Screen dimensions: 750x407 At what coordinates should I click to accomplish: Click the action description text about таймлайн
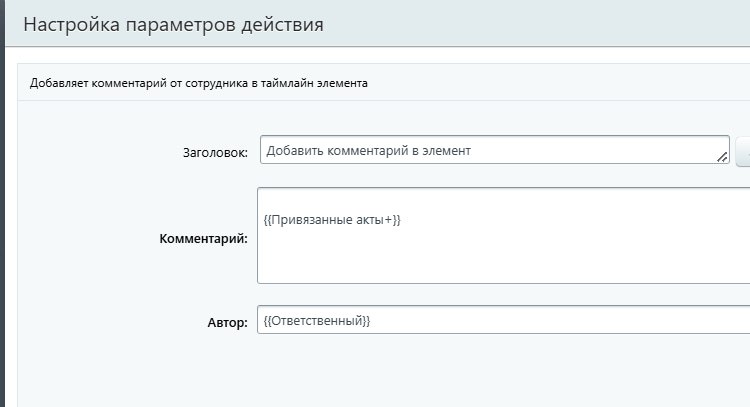coord(198,83)
